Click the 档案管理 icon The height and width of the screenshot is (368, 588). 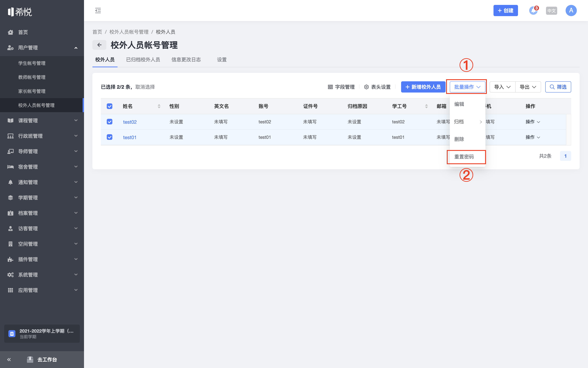coord(10,213)
